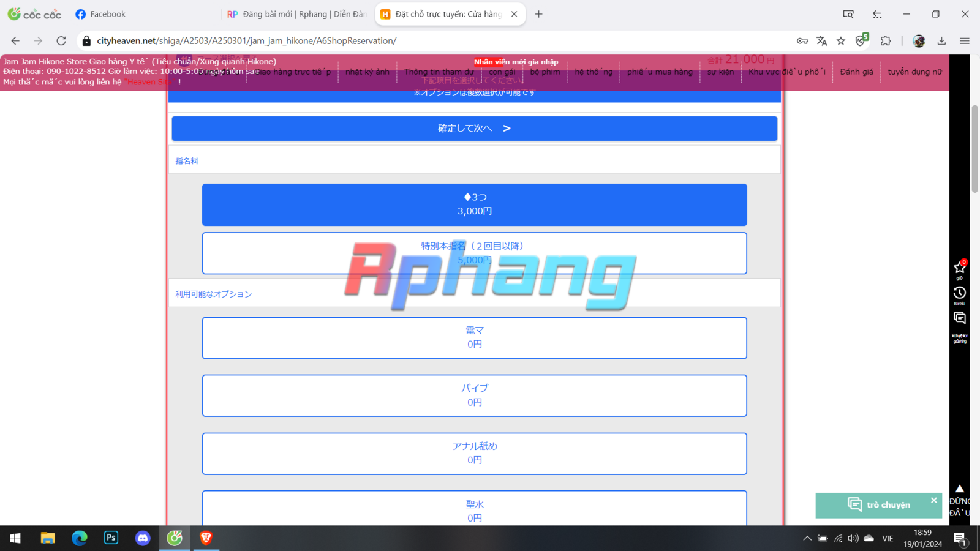Image resolution: width=980 pixels, height=551 pixels.
Task: Open the Đánh giá menu item
Action: tap(856, 72)
